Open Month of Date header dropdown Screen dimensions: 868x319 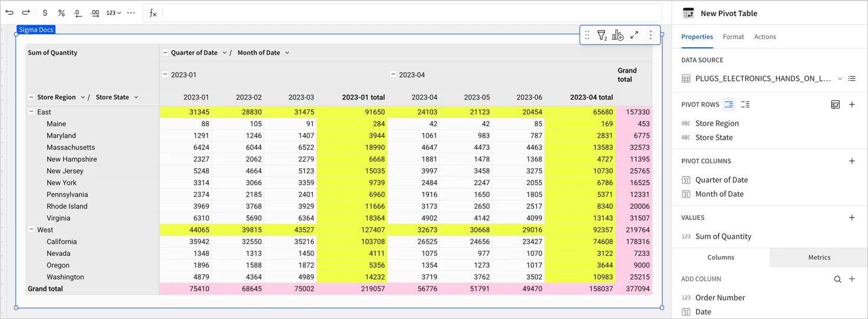point(287,52)
